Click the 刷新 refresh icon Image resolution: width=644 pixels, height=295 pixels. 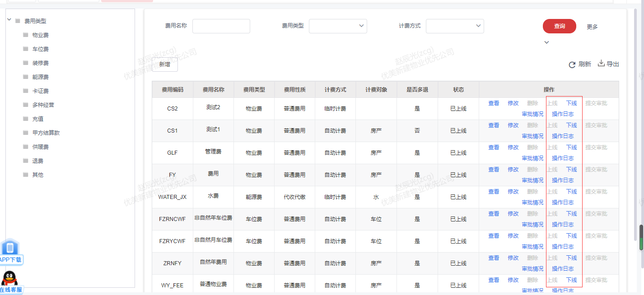572,65
